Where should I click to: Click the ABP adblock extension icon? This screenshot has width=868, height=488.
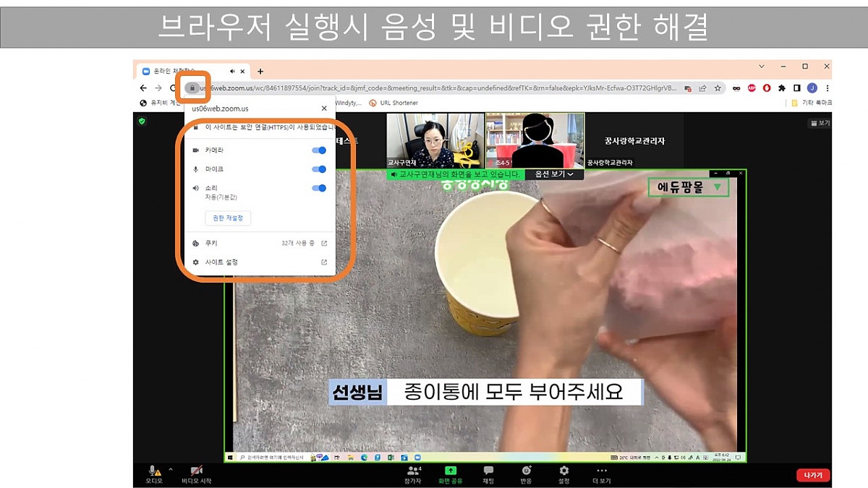pos(752,88)
